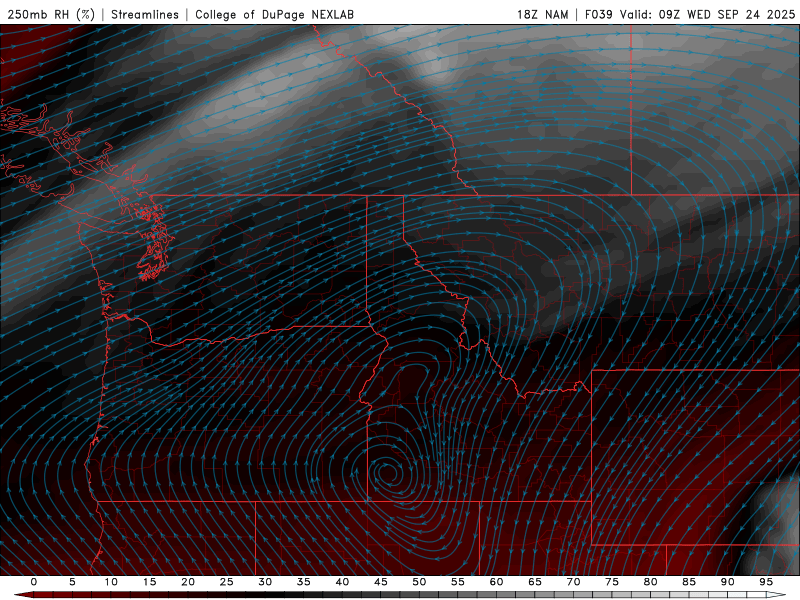This screenshot has height=600, width=800.
Task: Click the colorbar label "90"
Action: 728,582
